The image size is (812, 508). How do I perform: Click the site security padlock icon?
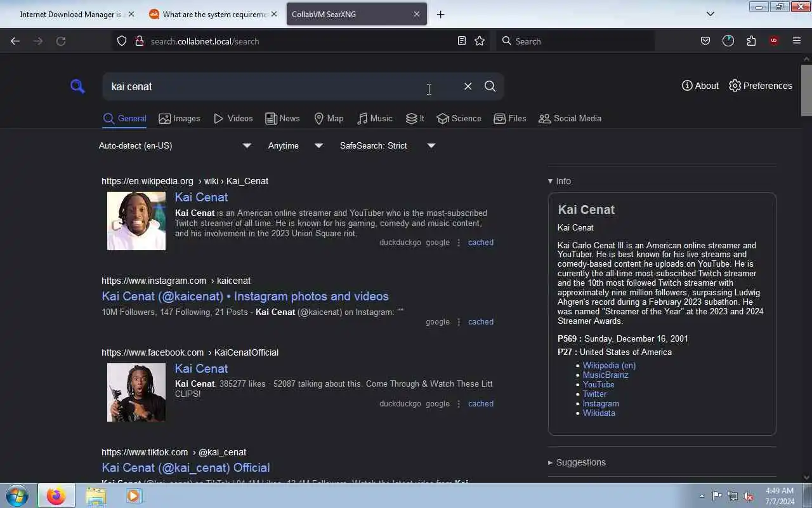pos(140,41)
